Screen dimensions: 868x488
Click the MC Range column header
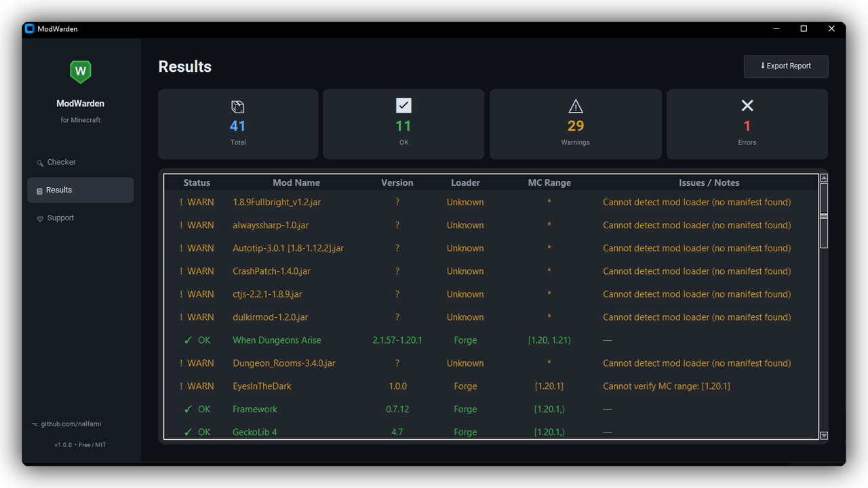coord(549,183)
